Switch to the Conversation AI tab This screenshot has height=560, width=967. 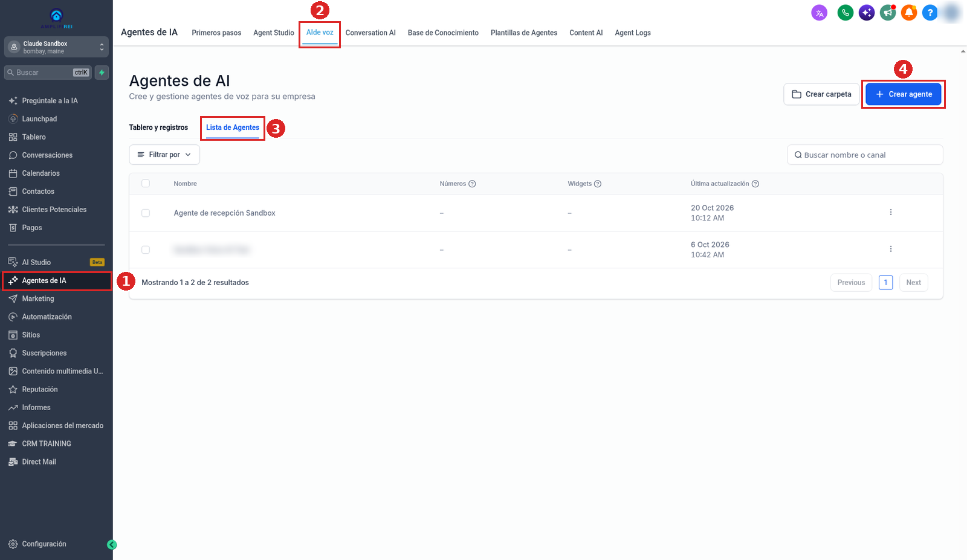370,33
